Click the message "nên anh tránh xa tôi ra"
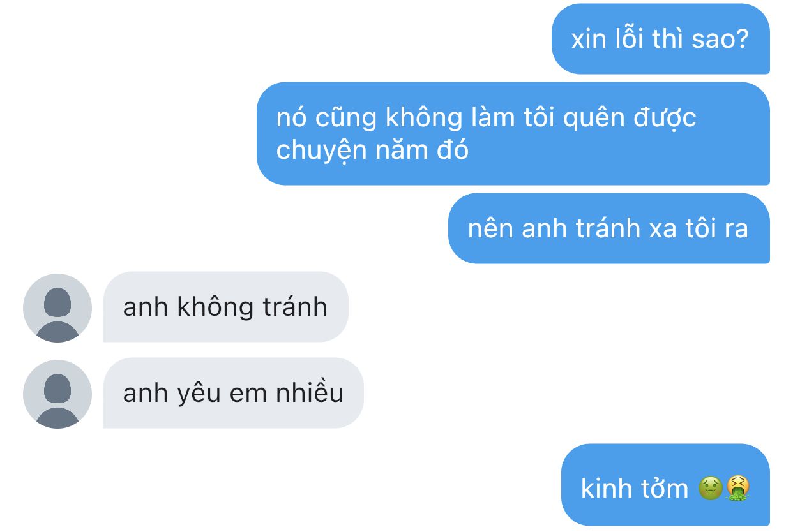The width and height of the screenshot is (793, 532). (x=609, y=228)
